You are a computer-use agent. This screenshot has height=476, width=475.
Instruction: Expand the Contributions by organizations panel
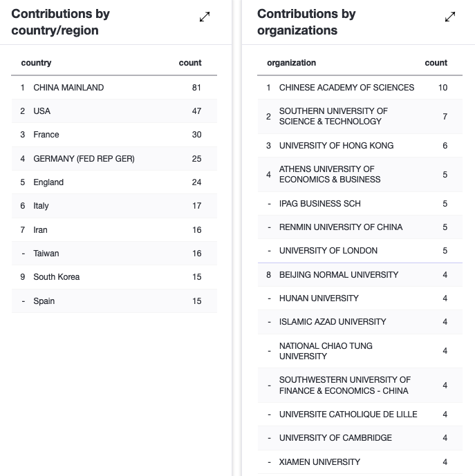[450, 17]
